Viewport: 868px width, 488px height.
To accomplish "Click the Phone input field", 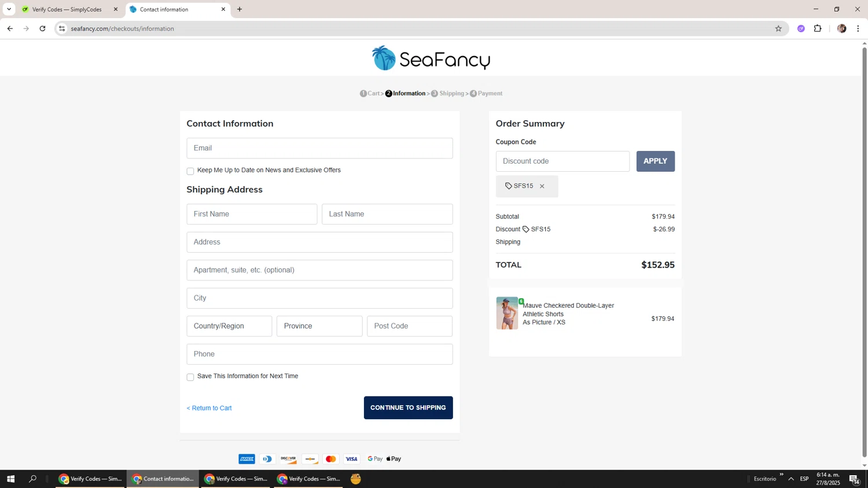I will coord(319,354).
